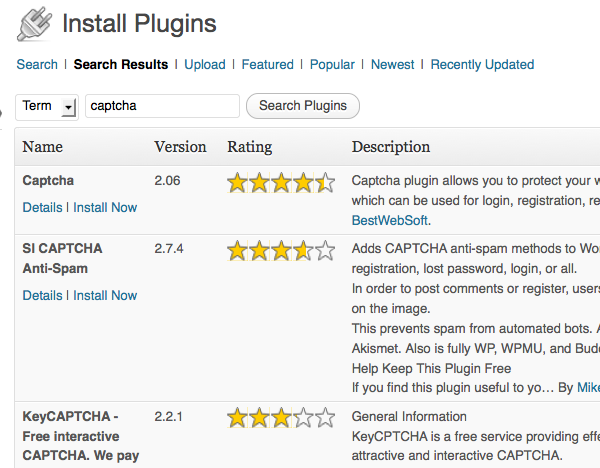The width and height of the screenshot is (600, 468).
Task: Open Details for SI CAPTCHA Anti-Spam
Action: (x=42, y=295)
